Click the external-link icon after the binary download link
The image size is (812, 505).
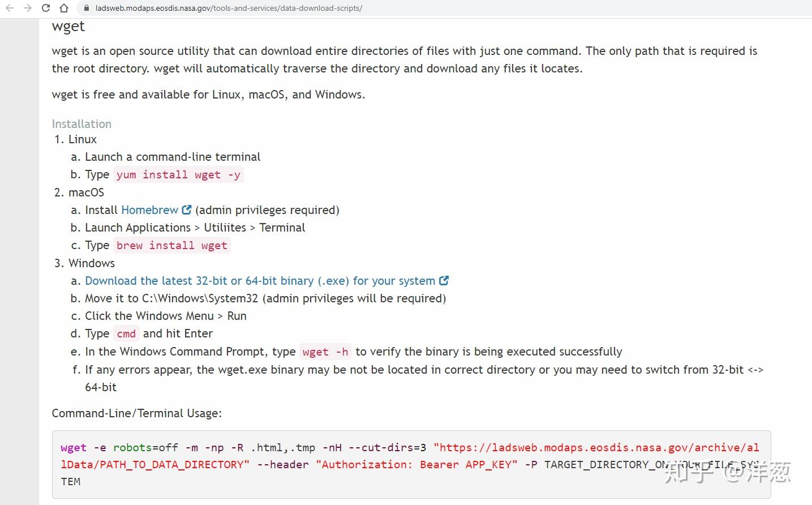(444, 280)
